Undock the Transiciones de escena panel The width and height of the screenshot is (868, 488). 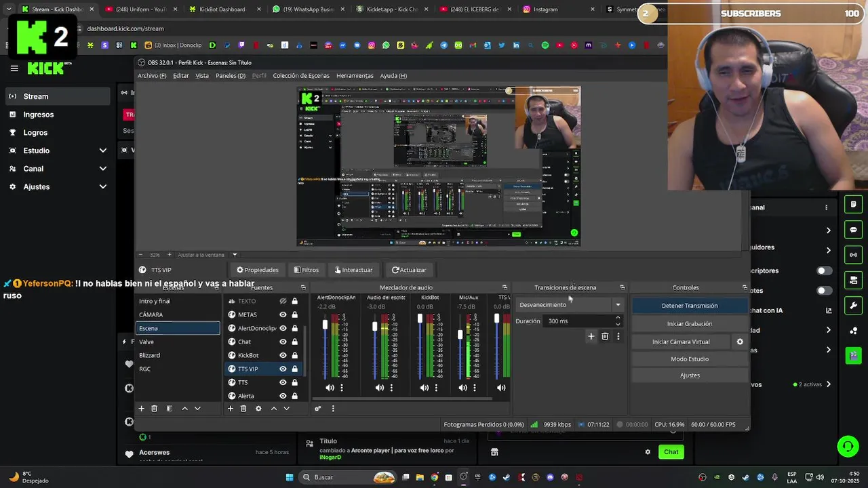(622, 287)
